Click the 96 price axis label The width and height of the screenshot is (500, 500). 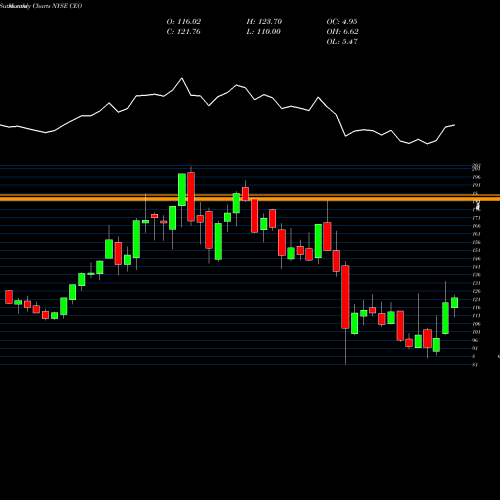pos(476,340)
